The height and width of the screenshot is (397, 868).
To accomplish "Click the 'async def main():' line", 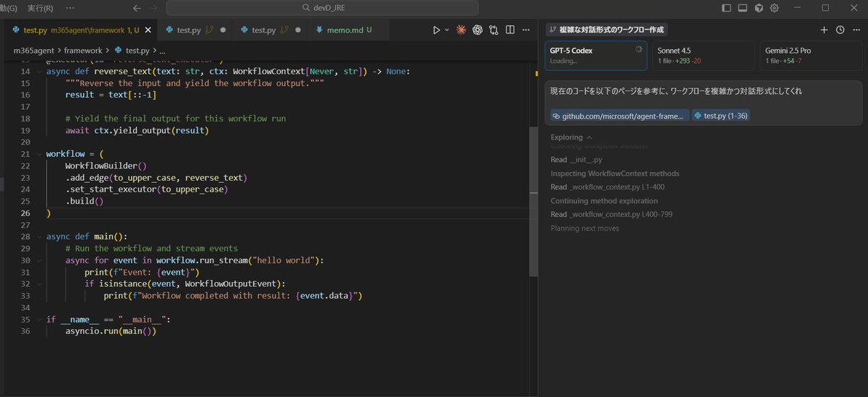I will (87, 236).
